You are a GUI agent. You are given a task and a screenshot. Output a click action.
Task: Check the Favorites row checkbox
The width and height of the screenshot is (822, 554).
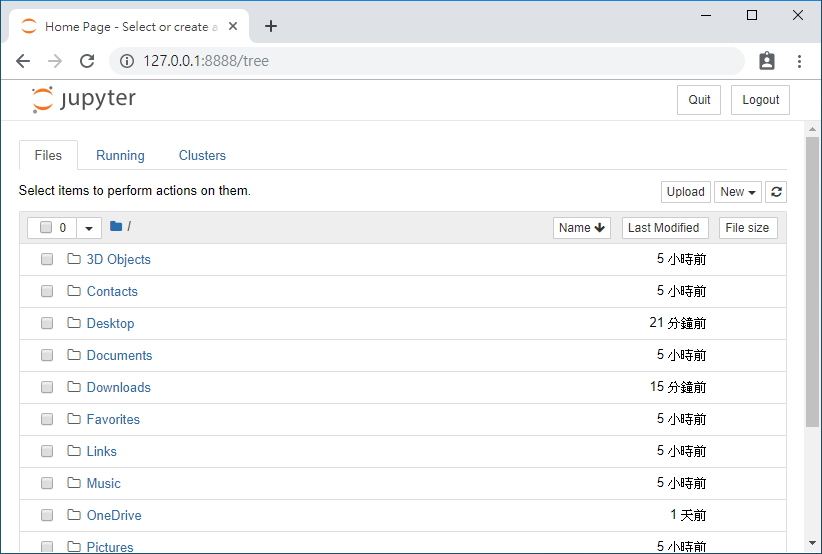coord(47,419)
